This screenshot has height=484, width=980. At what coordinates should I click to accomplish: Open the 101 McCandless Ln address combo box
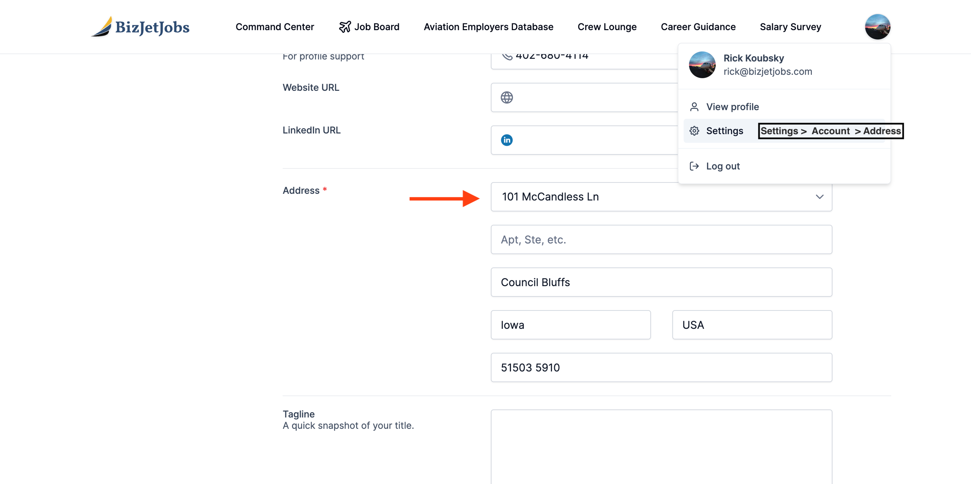[x=647, y=197]
